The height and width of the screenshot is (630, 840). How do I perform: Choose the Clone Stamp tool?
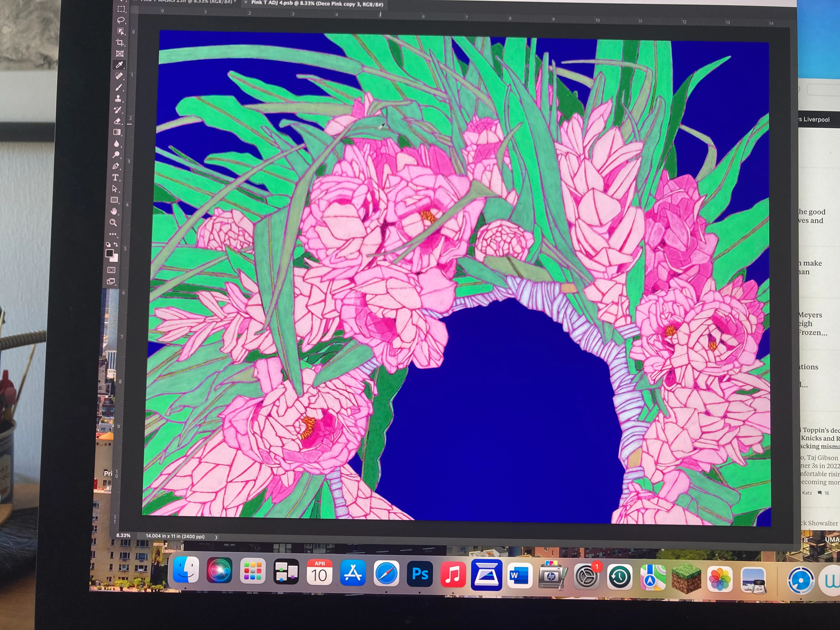[118, 99]
